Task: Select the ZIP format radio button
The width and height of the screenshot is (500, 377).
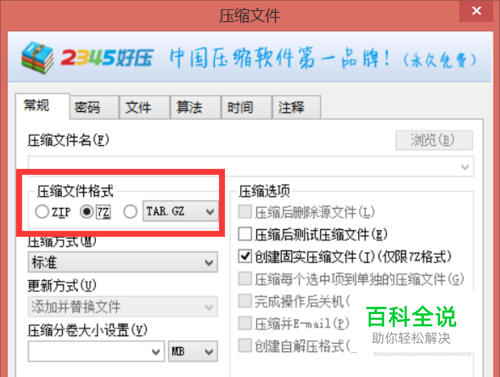Action: click(42, 211)
